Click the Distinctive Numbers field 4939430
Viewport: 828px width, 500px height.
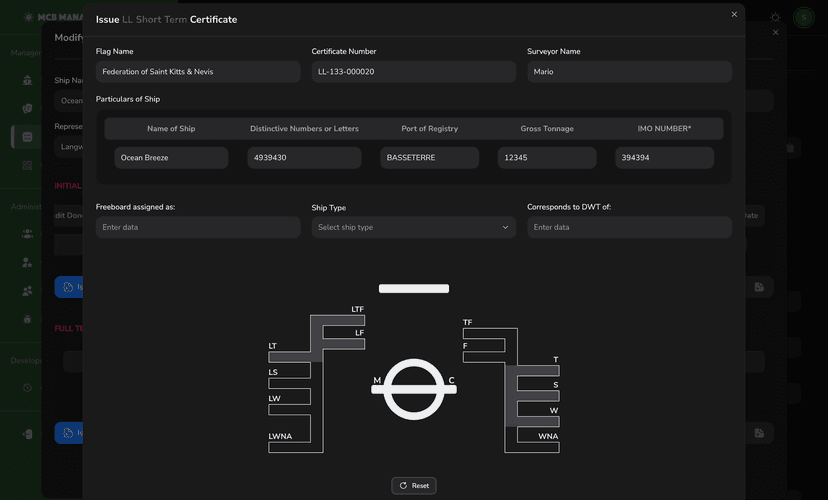tap(304, 158)
